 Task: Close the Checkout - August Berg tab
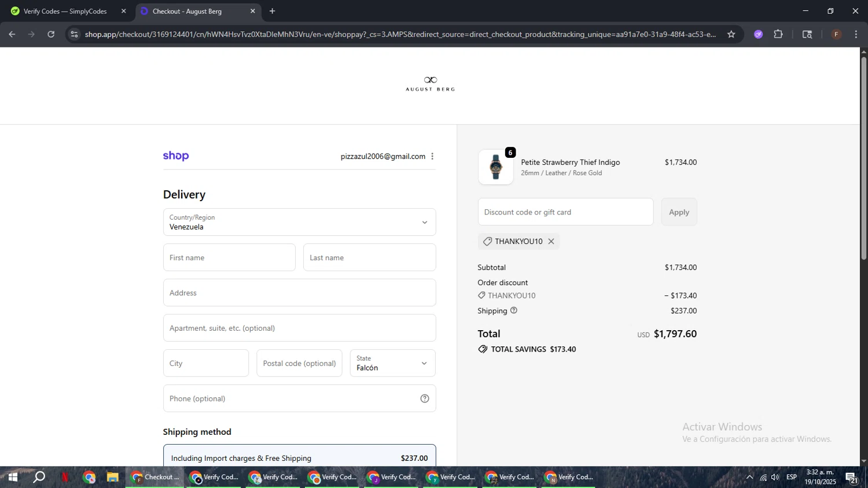click(252, 11)
